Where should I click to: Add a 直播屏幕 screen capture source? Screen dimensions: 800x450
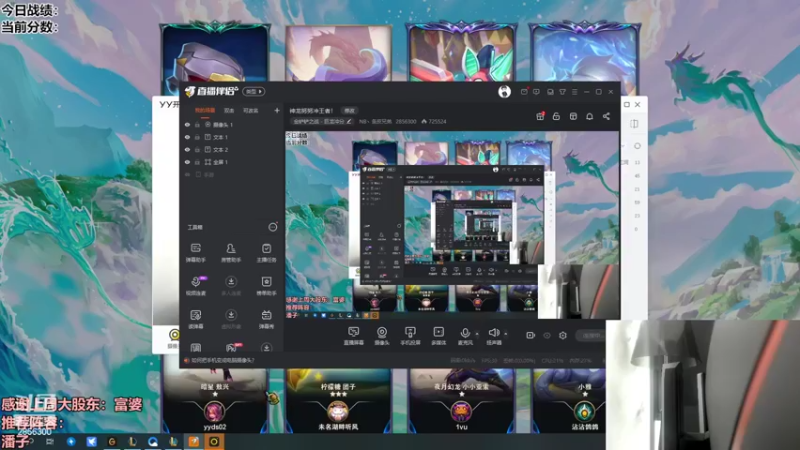(354, 336)
